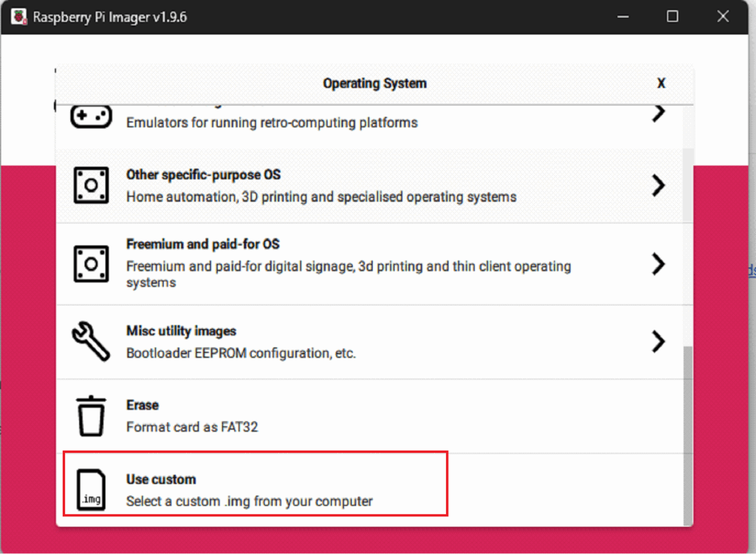The width and height of the screenshot is (756, 554).
Task: Click the Erase trash can icon
Action: click(91, 416)
